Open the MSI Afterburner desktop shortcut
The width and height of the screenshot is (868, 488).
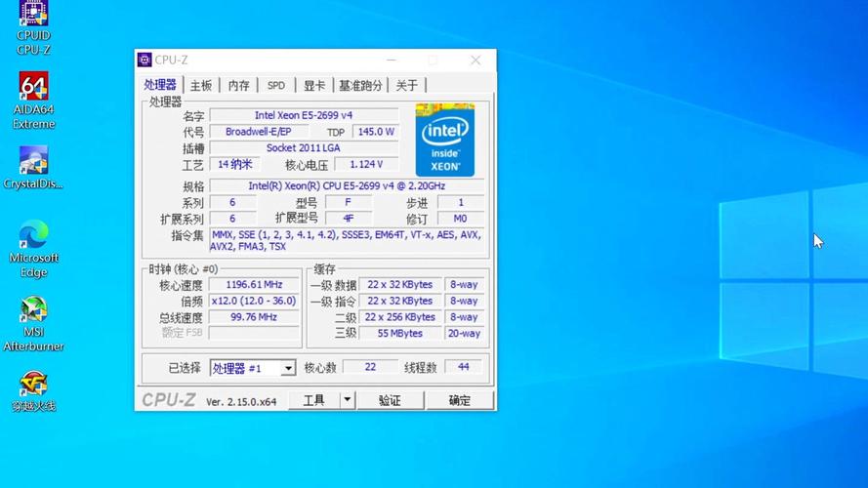tap(33, 324)
